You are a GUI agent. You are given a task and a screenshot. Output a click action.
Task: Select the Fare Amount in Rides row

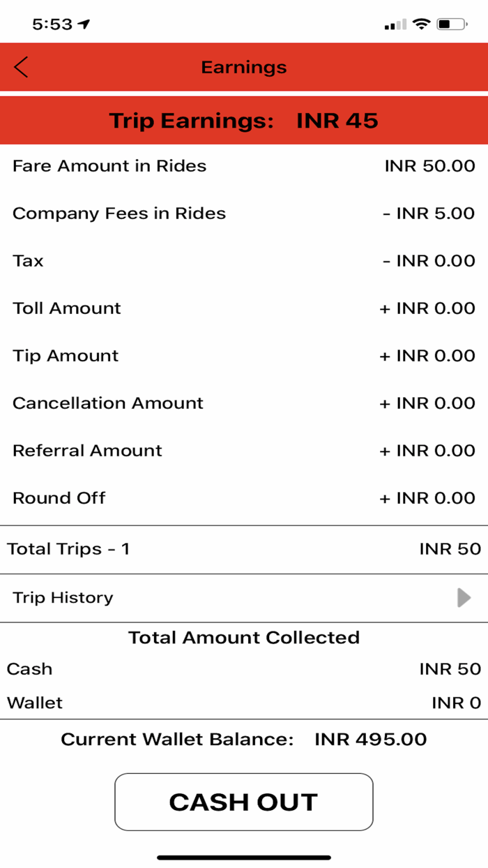(x=244, y=166)
